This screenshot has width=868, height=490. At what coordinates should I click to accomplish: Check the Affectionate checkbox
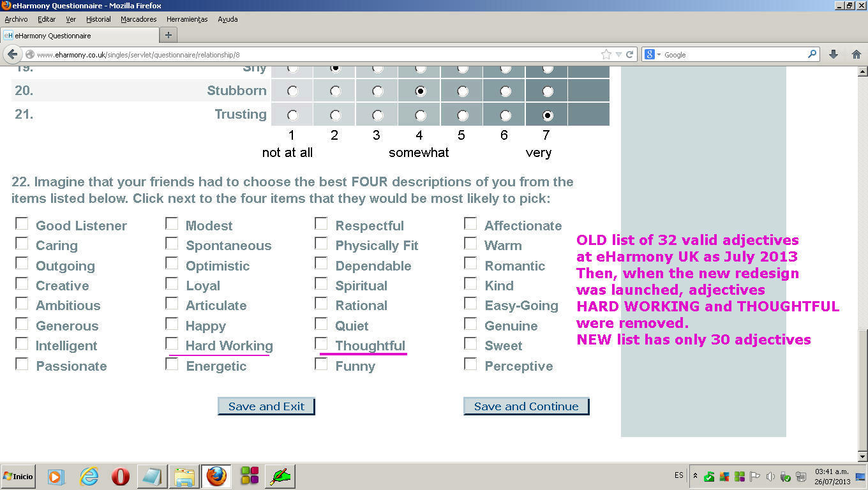click(x=470, y=223)
